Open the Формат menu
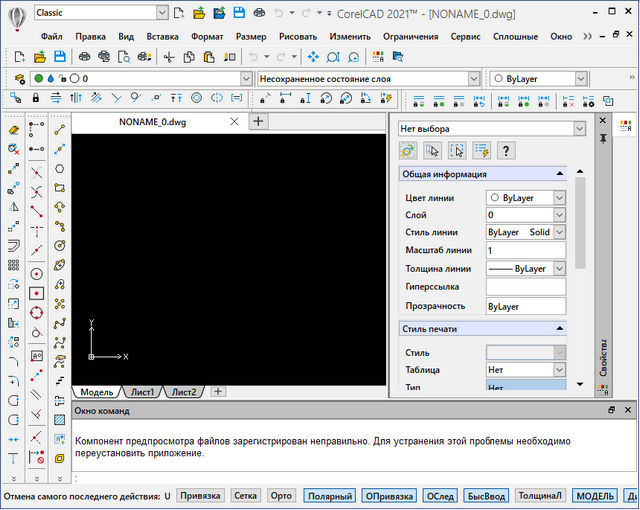This screenshot has height=510, width=640. [207, 36]
